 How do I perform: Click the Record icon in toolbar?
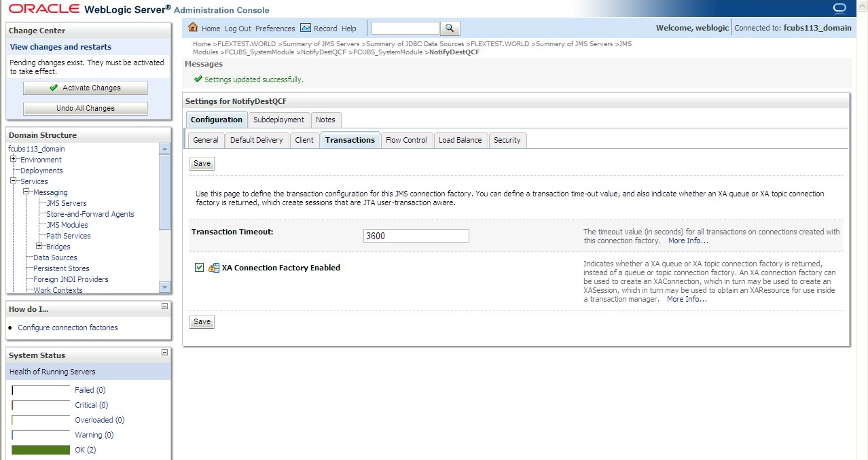pyautogui.click(x=306, y=28)
